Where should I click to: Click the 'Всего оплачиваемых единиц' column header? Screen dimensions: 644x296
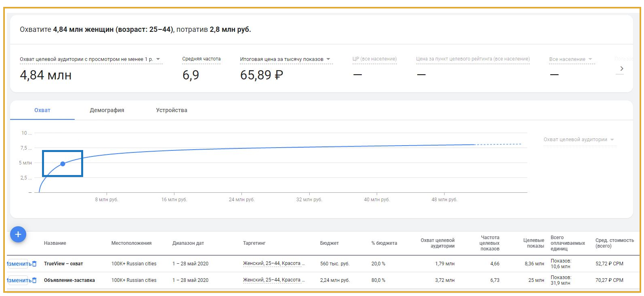click(x=568, y=243)
